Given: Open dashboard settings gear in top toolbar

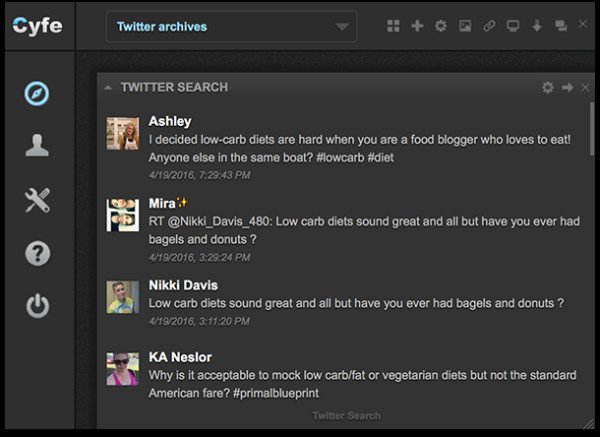Looking at the screenshot, I should 441,26.
